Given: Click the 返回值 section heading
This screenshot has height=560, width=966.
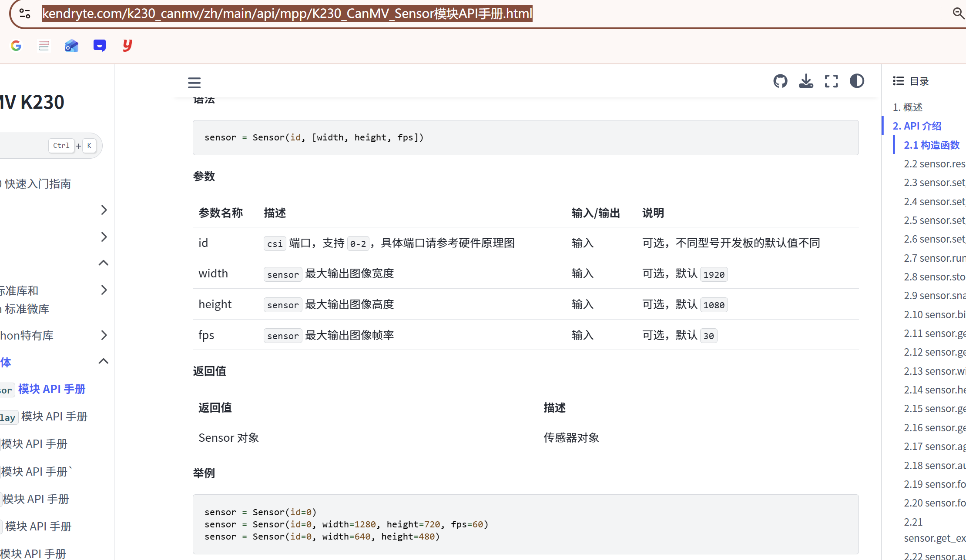Looking at the screenshot, I should (x=210, y=371).
